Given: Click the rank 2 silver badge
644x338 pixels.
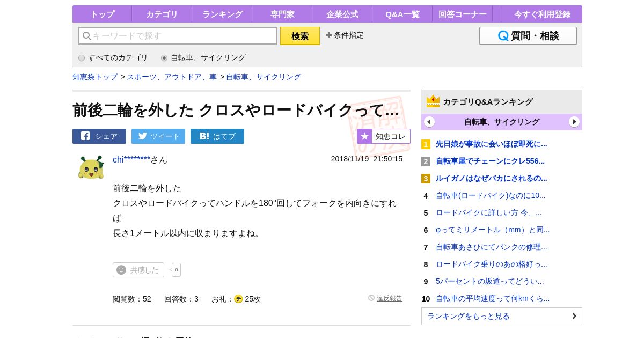Looking at the screenshot, I should 426,161.
